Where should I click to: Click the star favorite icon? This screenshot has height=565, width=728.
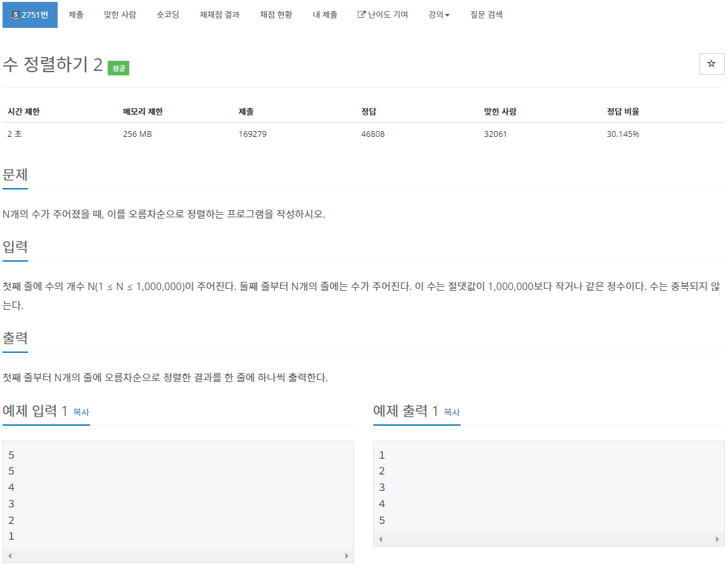(x=712, y=63)
